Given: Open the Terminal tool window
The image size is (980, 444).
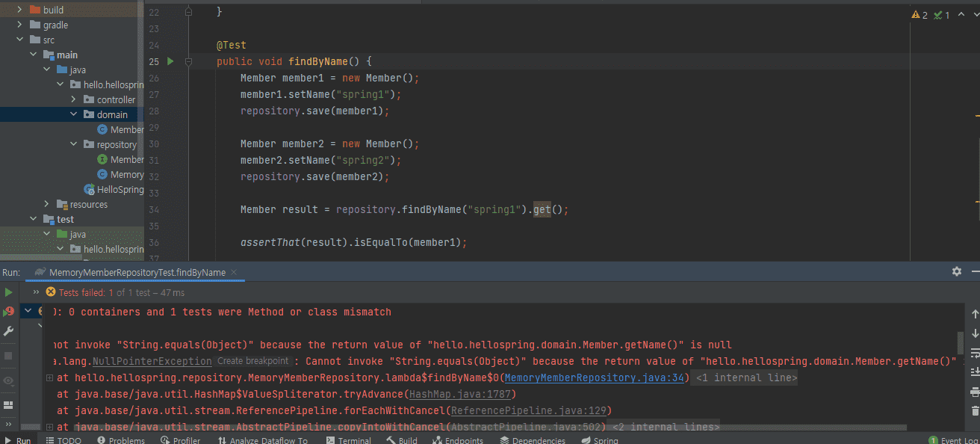Looking at the screenshot, I should [348, 440].
